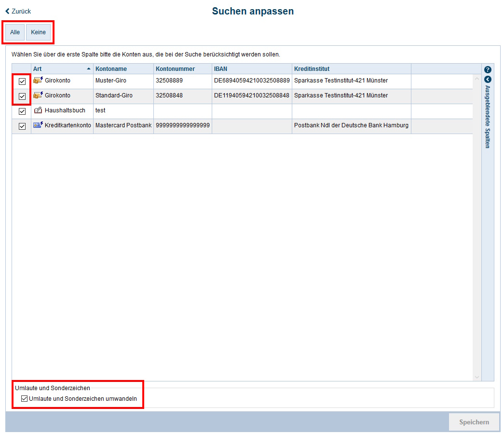The width and height of the screenshot is (504, 434).
Task: Disable Umlaute und Sonderzeichen umwandeln checkbox
Action: click(x=24, y=399)
